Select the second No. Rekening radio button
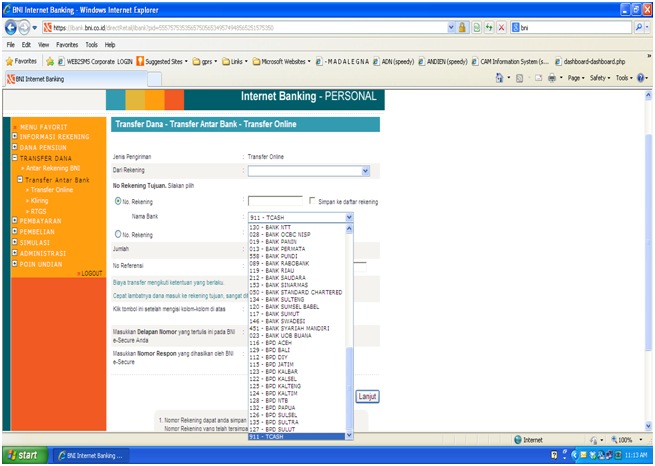This screenshot has height=466, width=655. coord(118,234)
